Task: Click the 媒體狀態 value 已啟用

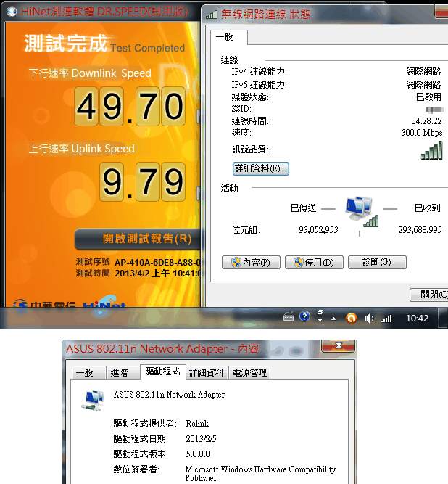Action: tap(428, 97)
